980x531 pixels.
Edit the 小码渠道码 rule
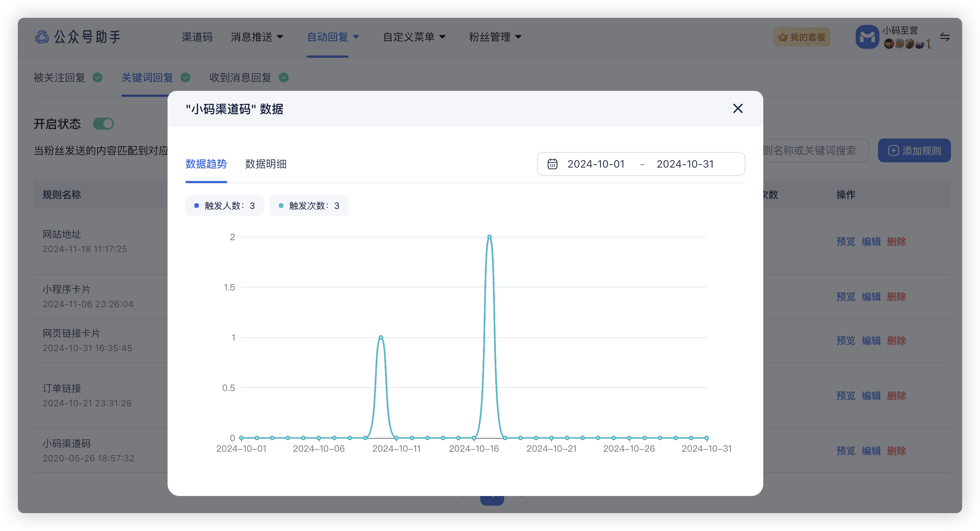tap(871, 451)
